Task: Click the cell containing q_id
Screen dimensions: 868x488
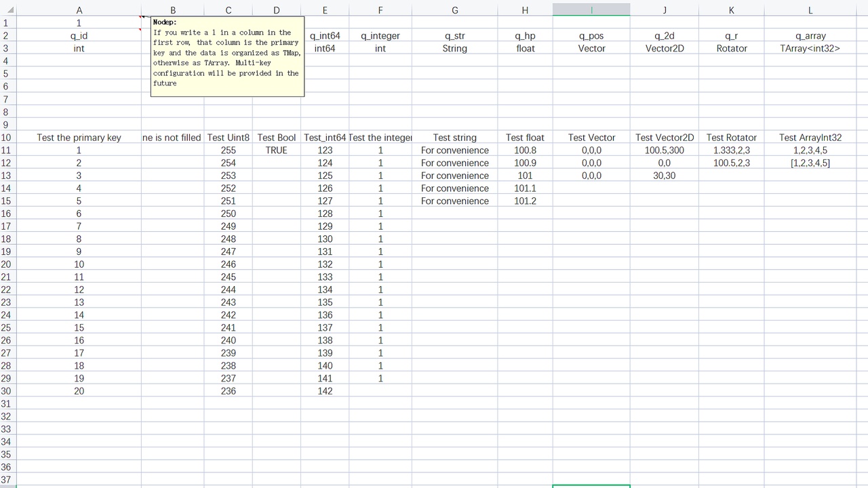Action: [x=79, y=36]
